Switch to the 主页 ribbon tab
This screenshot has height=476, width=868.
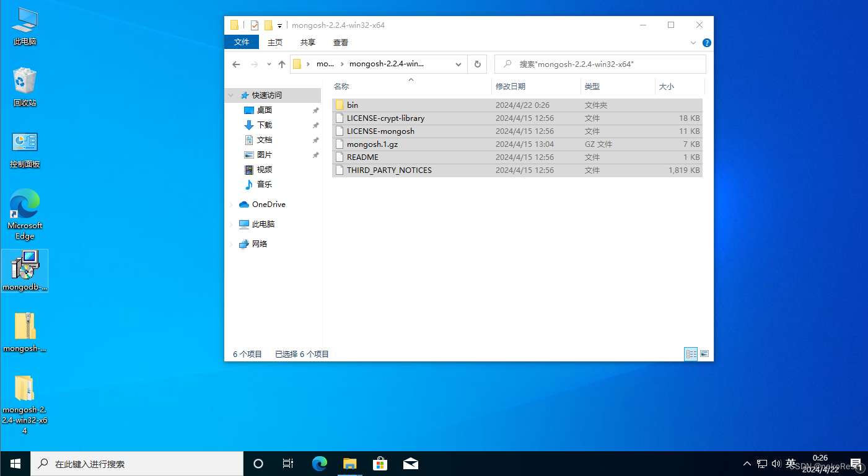click(275, 42)
